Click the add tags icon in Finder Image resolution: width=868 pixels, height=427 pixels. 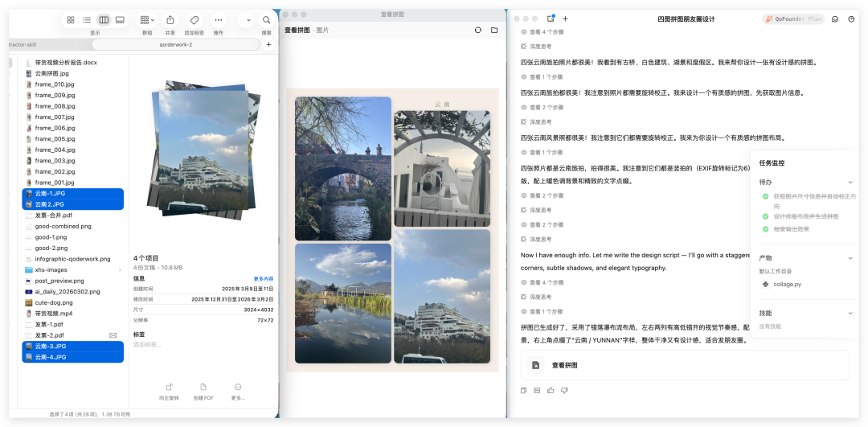point(194,20)
